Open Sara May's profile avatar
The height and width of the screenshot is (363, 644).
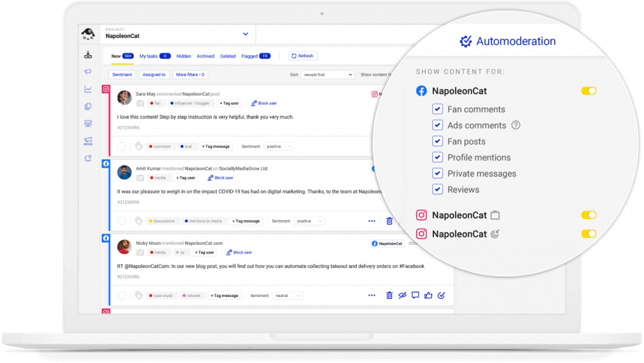tap(124, 98)
